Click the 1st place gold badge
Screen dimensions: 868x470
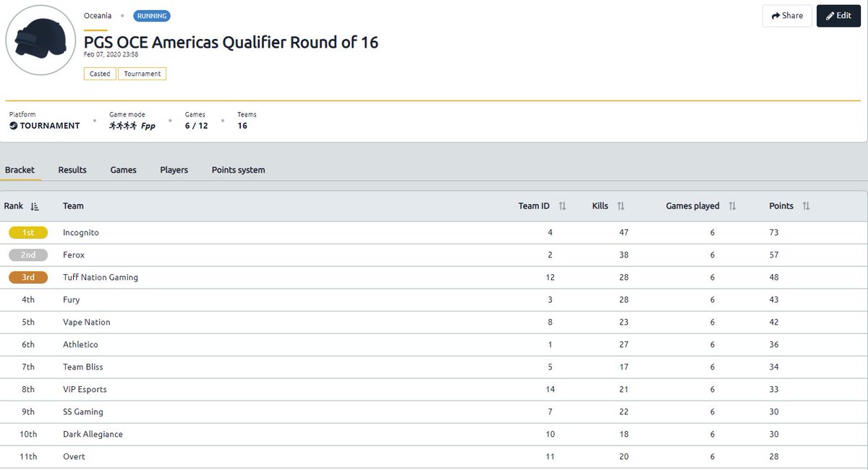tap(28, 233)
